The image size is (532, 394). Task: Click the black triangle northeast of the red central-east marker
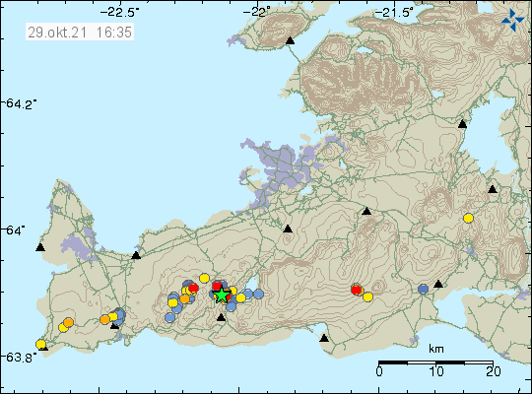[366, 211]
